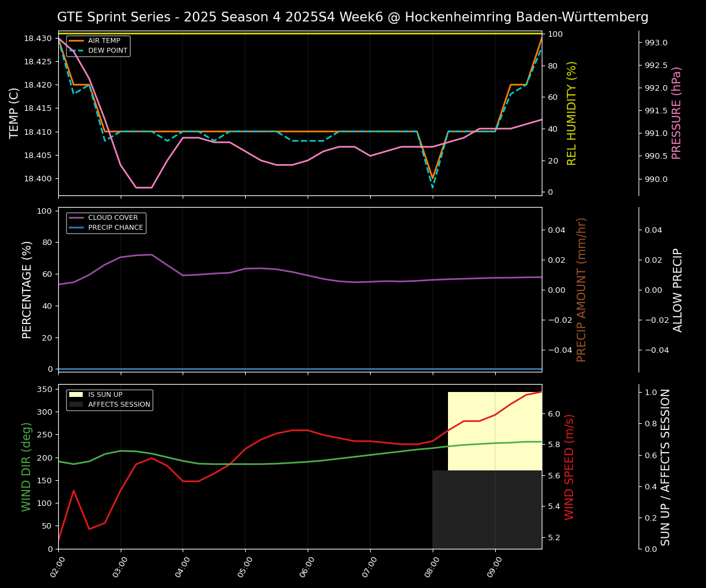Click the WIND SPEED (m/s) axis label
The height and width of the screenshot is (588, 706).
point(570,467)
